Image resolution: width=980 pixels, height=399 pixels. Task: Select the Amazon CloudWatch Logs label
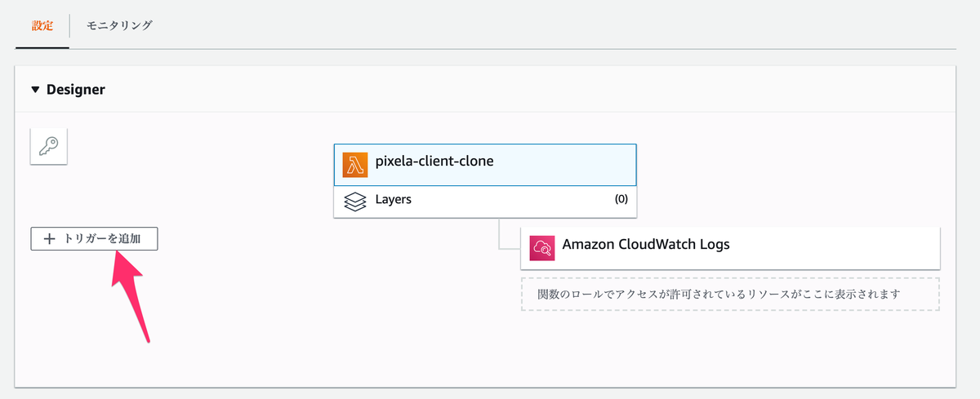646,244
